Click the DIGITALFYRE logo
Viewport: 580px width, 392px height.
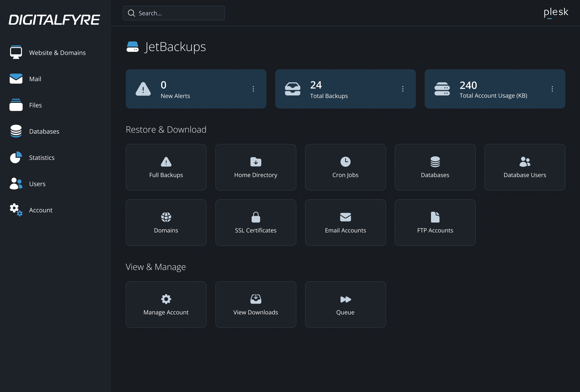point(54,20)
